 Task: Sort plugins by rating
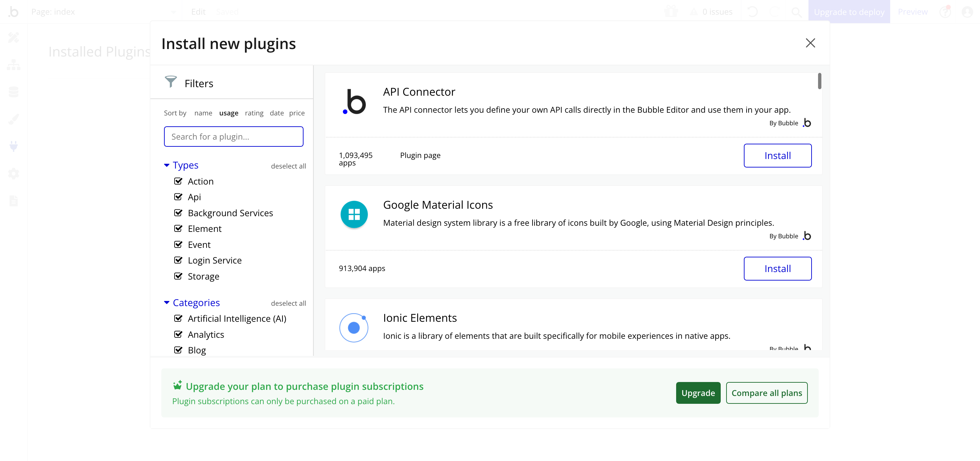[x=254, y=113]
